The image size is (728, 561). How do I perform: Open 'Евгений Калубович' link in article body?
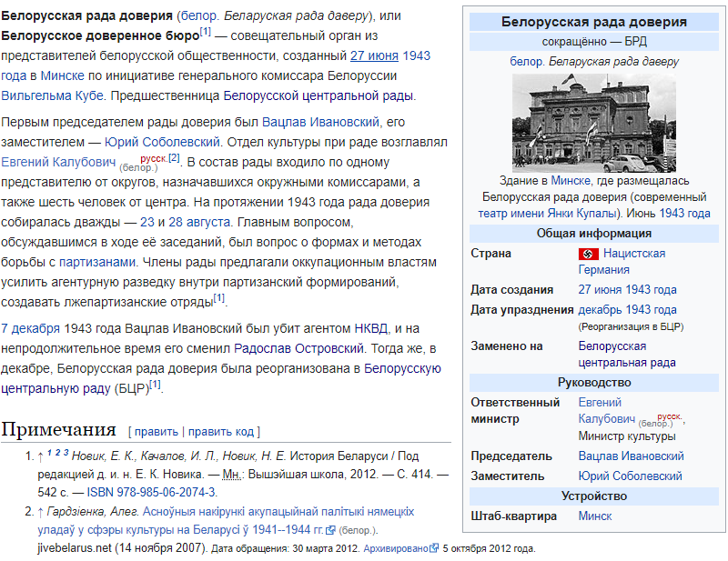58,162
